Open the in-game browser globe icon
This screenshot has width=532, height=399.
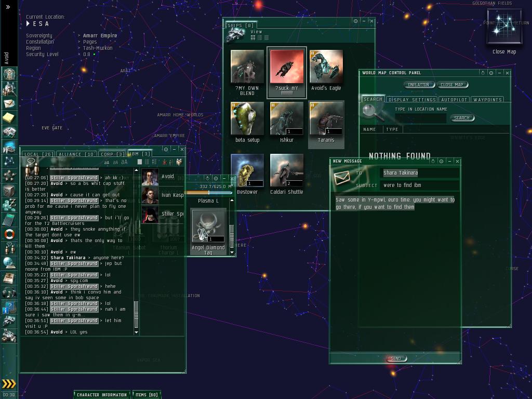pyautogui.click(x=9, y=263)
